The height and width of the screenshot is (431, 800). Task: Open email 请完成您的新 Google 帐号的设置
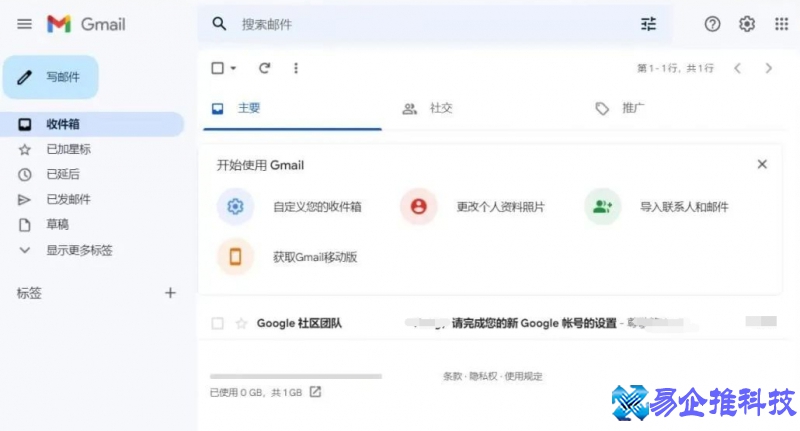point(534,323)
